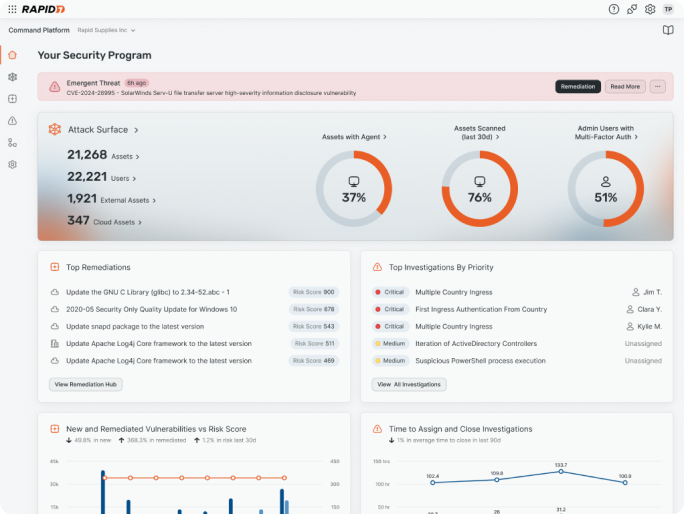Expand Assets with Agent details
684x514 pixels.
pyautogui.click(x=354, y=136)
